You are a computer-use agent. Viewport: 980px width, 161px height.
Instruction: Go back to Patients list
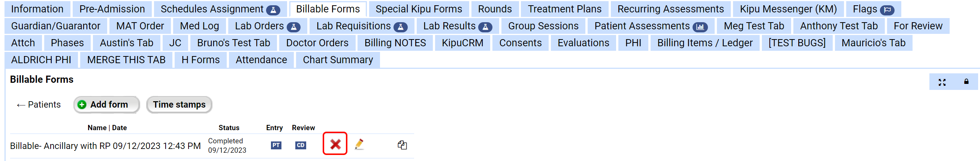pos(39,105)
